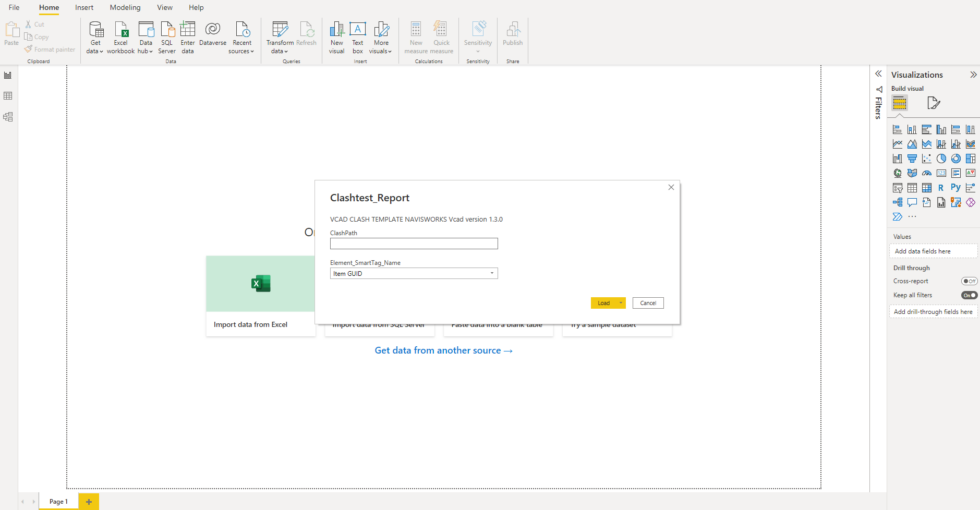Image resolution: width=980 pixels, height=510 pixels.
Task: Click the 'Add drill-through fields here' well
Action: (x=933, y=311)
